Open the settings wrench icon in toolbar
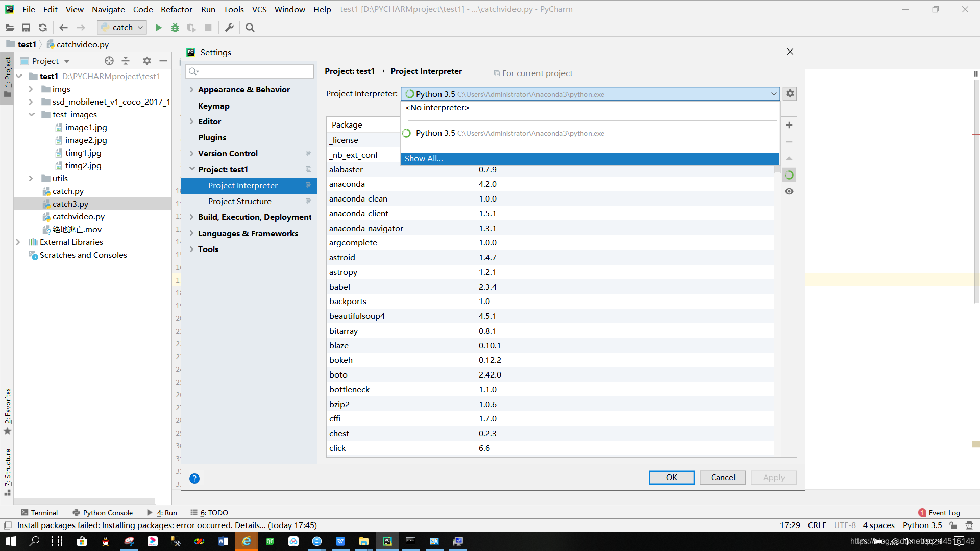 tap(229, 28)
